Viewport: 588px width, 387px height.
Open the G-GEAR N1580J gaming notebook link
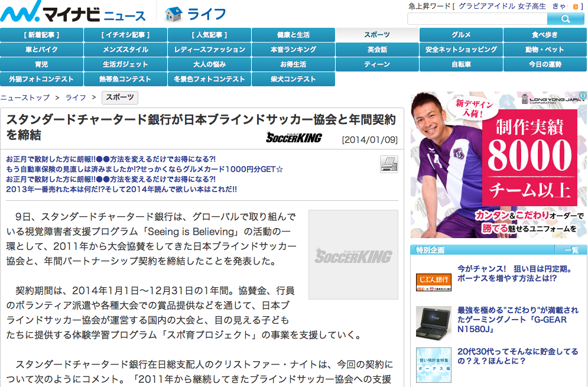pos(518,320)
